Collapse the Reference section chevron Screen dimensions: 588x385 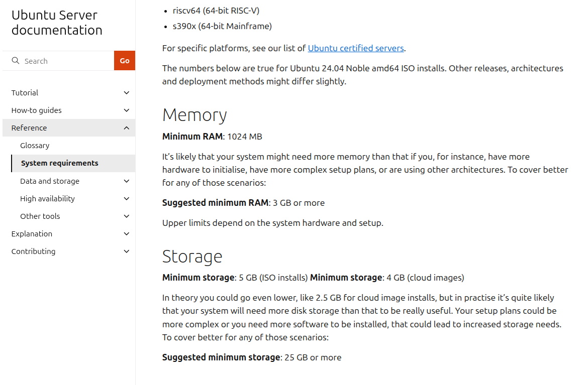(127, 128)
